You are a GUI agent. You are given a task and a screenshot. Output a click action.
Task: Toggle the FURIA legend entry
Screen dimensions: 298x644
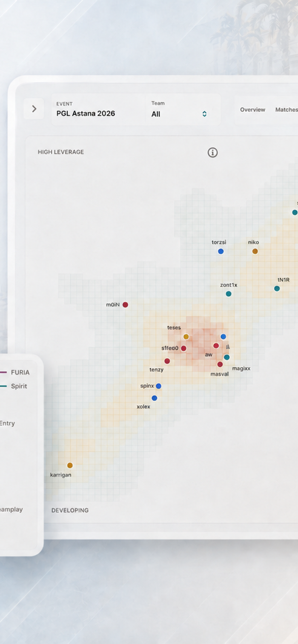click(x=15, y=372)
